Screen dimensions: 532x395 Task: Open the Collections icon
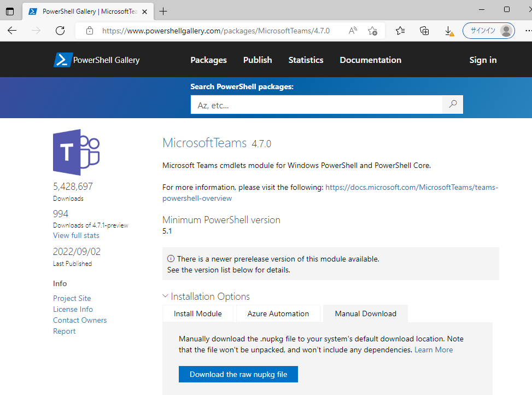pos(424,31)
